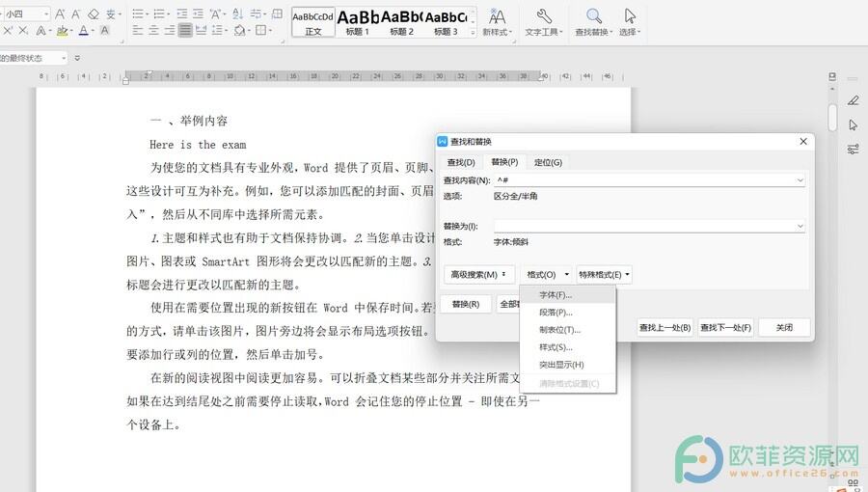Select the 标题 1 style
868x492 pixels.
click(x=357, y=23)
